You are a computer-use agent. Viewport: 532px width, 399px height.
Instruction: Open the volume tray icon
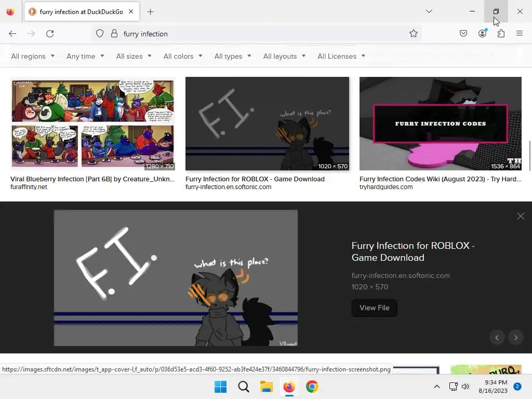pos(465,387)
